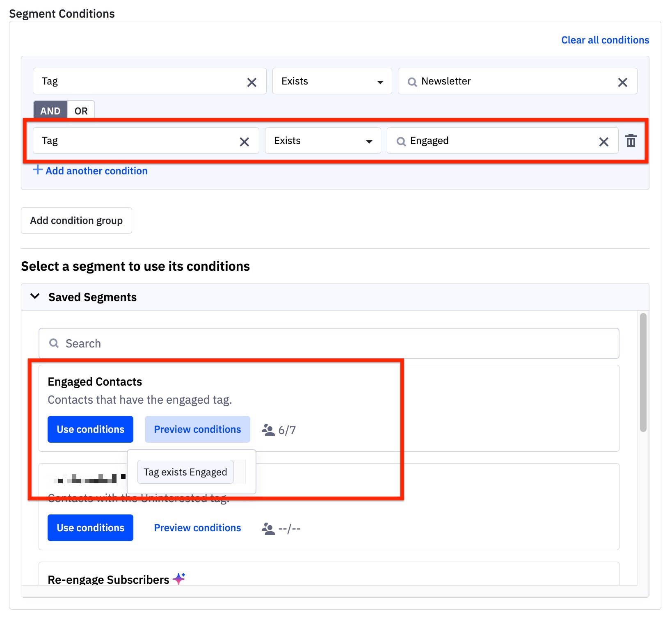Delete the Engaged condition with trash icon
Screen dimensions: 672x617
coord(631,141)
